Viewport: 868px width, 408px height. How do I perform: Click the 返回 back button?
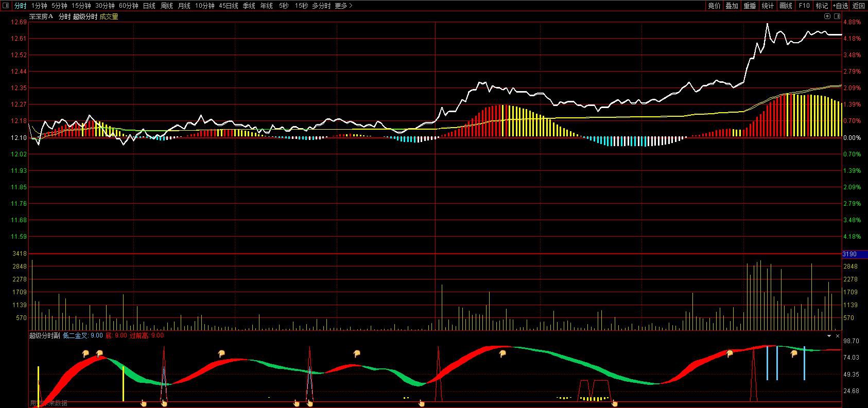coord(859,6)
